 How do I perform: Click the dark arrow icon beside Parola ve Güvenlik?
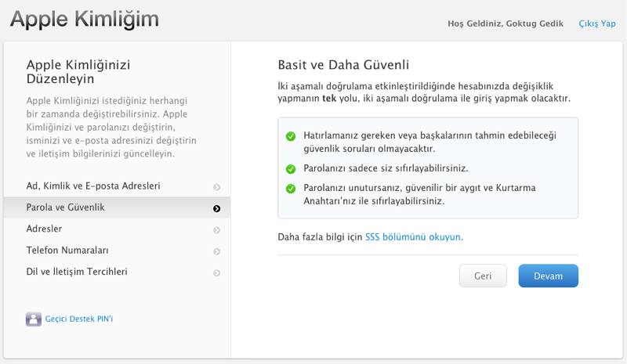(x=216, y=208)
